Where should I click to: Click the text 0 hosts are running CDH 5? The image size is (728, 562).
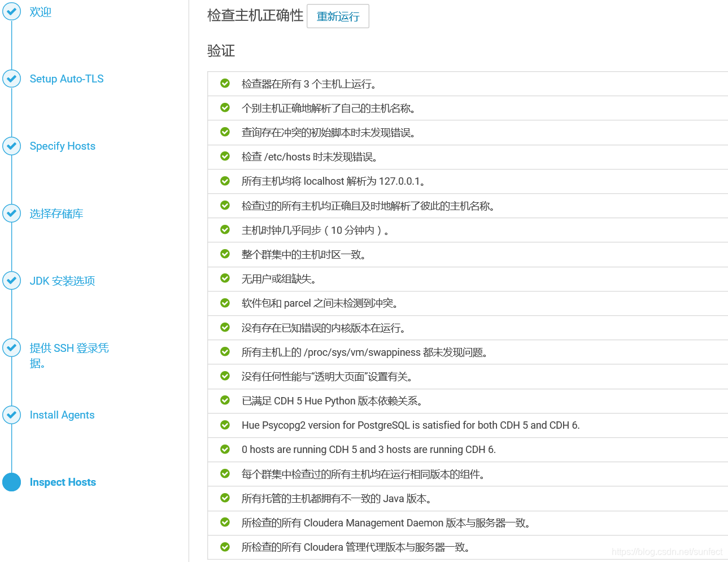369,450
